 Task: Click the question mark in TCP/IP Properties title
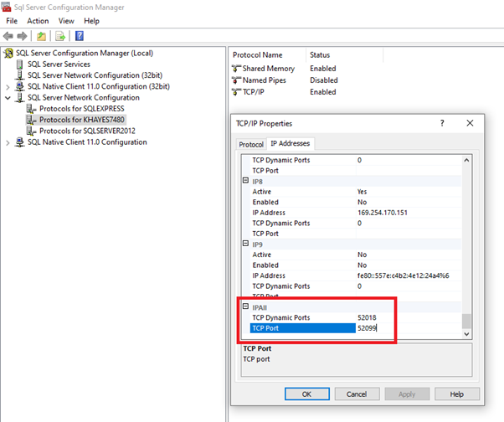point(442,123)
